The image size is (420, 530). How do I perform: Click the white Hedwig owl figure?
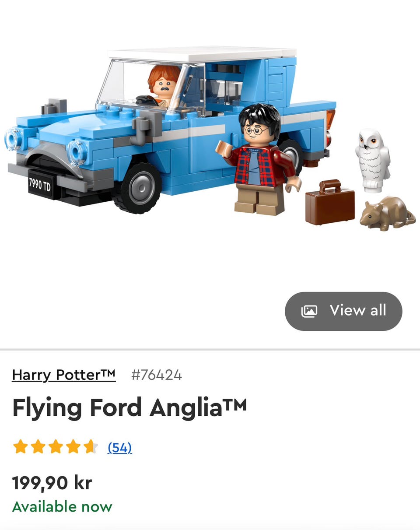372,160
